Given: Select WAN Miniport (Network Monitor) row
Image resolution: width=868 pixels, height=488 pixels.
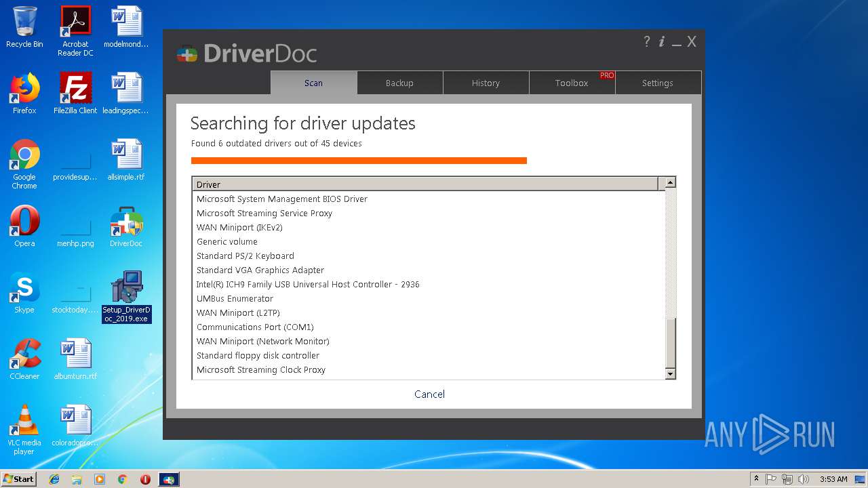Looking at the screenshot, I should [429, 341].
